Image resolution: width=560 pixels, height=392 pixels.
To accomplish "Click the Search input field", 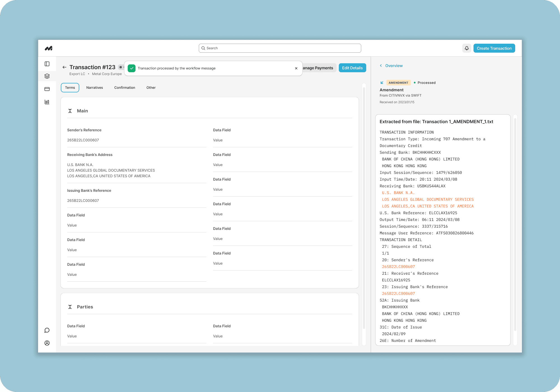I will coord(280,48).
